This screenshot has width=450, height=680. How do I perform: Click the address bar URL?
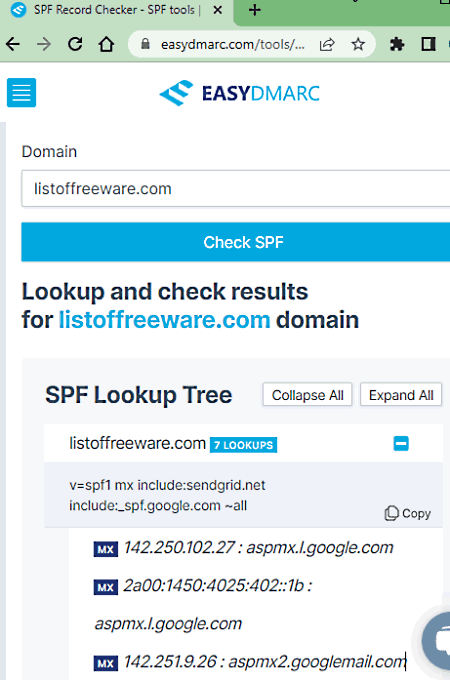click(232, 44)
